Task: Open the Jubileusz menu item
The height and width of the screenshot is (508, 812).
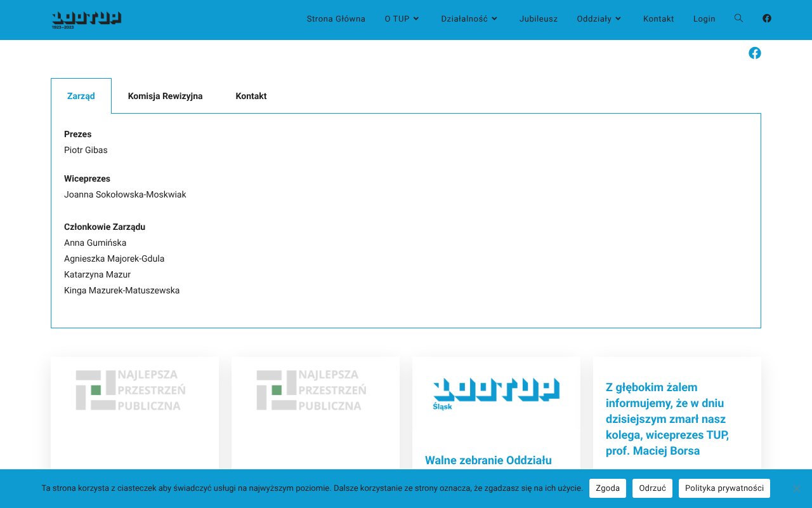Action: click(x=538, y=18)
